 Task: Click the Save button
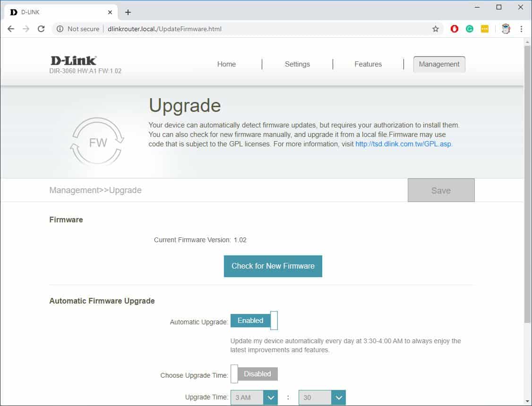[x=441, y=190]
